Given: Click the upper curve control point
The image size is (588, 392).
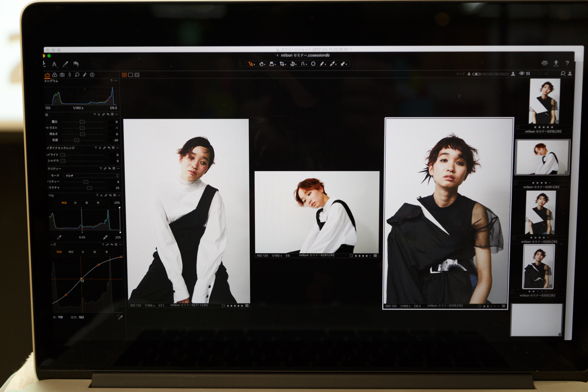Looking at the screenshot, I should tap(99, 265).
